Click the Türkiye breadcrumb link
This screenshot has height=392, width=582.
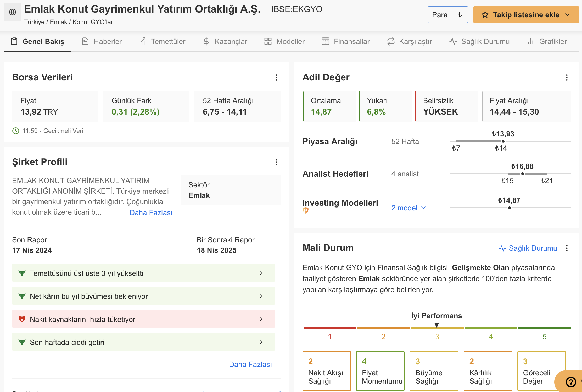(34, 22)
